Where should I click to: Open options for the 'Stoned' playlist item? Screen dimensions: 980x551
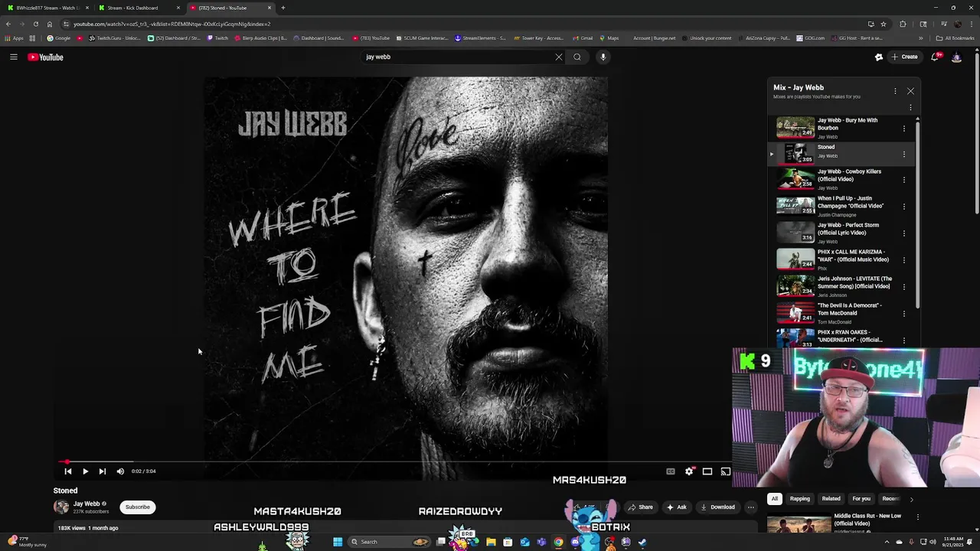pyautogui.click(x=904, y=155)
